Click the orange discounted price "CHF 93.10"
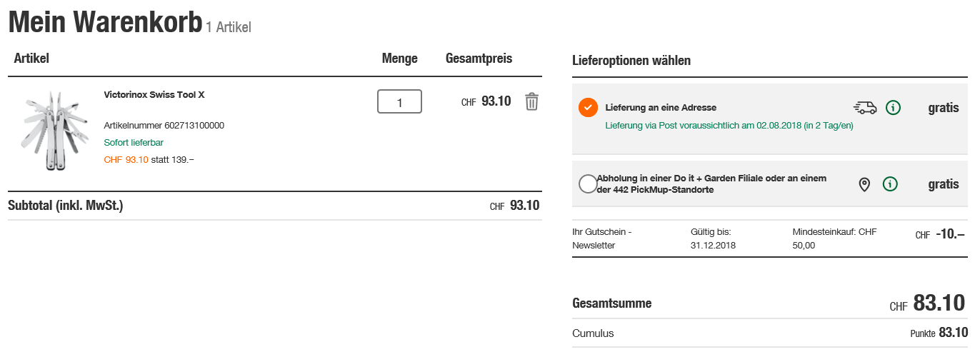 click(x=126, y=160)
